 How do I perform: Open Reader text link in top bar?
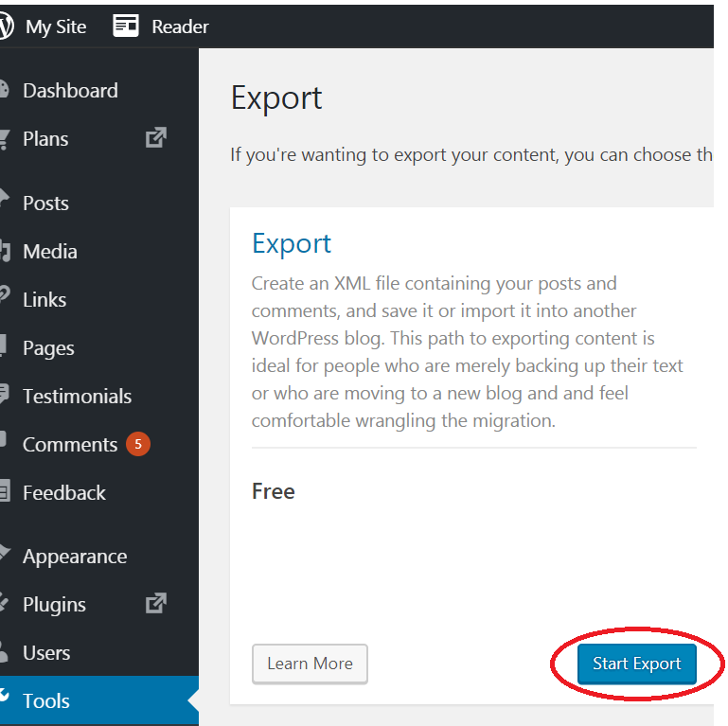click(180, 27)
